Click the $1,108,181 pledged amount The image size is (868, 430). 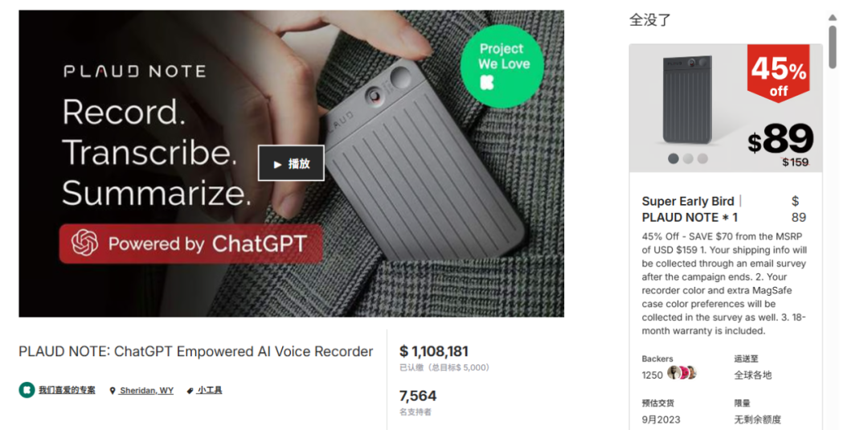434,351
